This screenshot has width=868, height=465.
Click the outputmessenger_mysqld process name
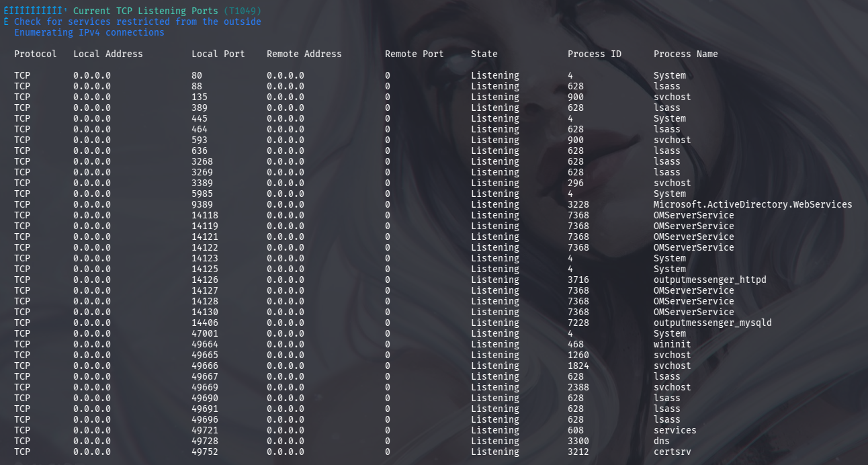click(x=713, y=323)
